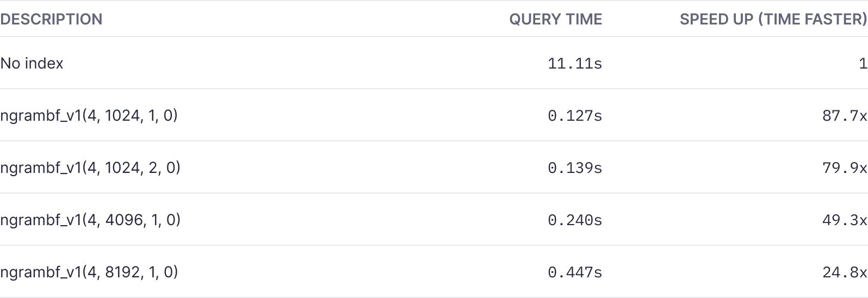Click the 0.240s query time value
Viewport: 868px width, 298px height.
pos(574,220)
